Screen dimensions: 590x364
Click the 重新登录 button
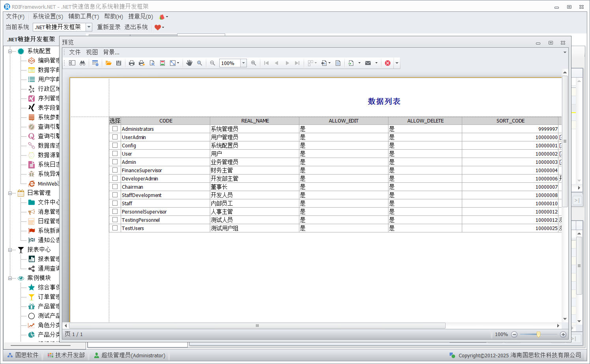pos(109,27)
